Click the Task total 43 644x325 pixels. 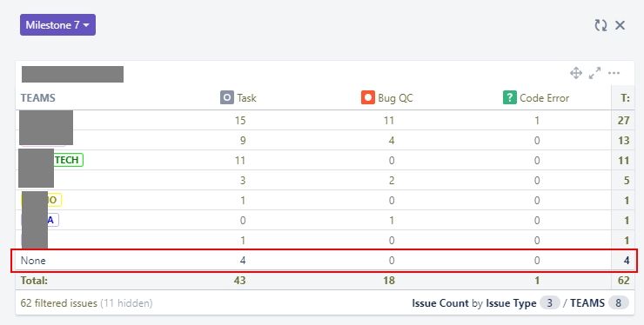click(240, 281)
